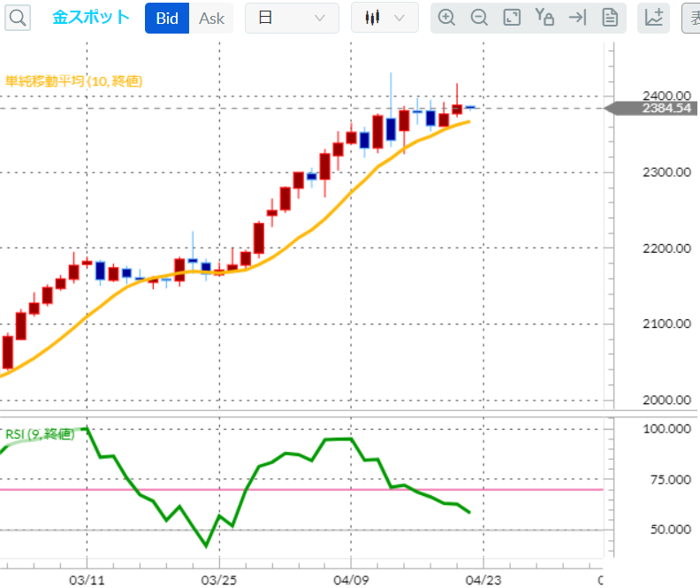This screenshot has width=700, height=588.
Task: Click the RSI 100.000 scale label
Action: click(666, 429)
